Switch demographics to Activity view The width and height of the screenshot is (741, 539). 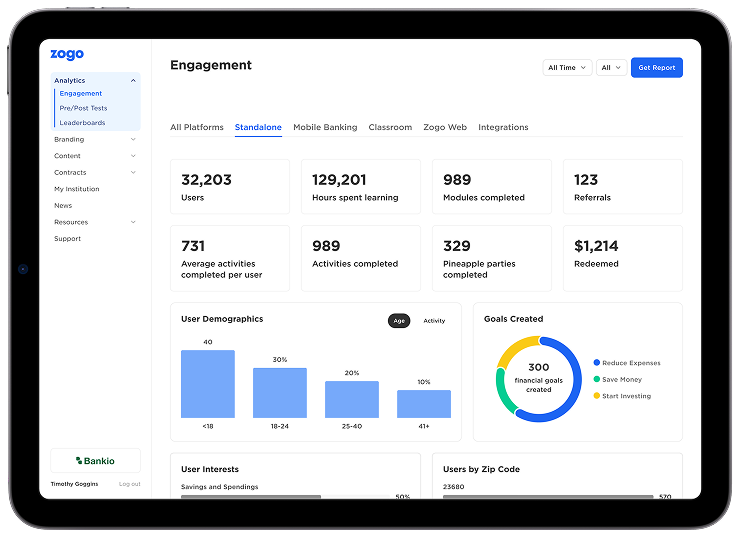coord(434,321)
